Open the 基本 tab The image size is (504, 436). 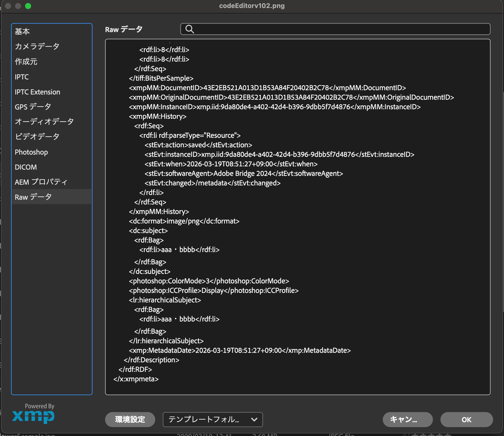click(x=22, y=31)
